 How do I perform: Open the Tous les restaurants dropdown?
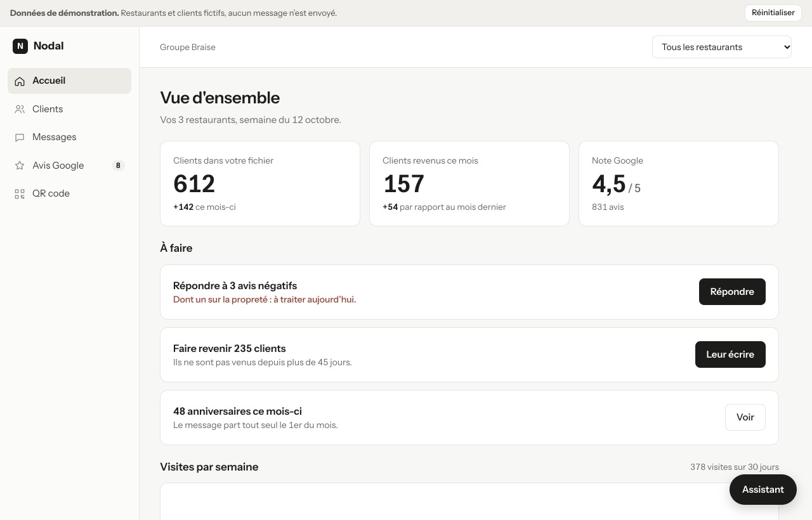tap(722, 47)
